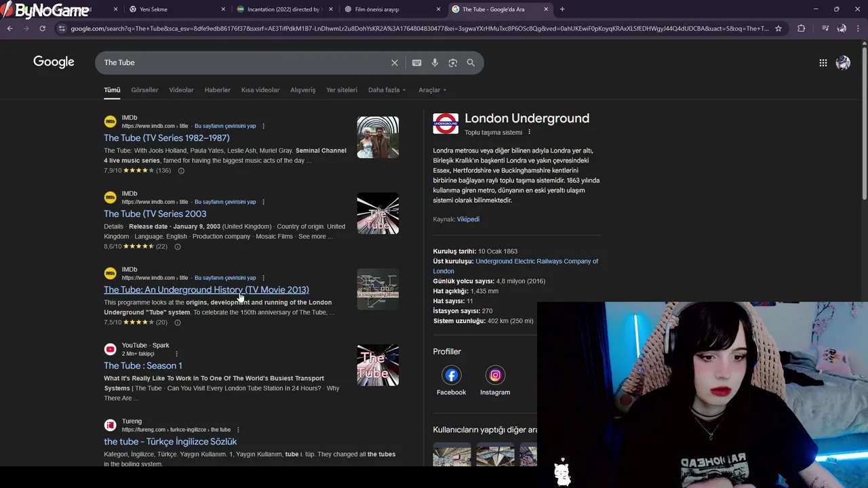Click the Google search input field
The image size is (868, 488).
244,62
